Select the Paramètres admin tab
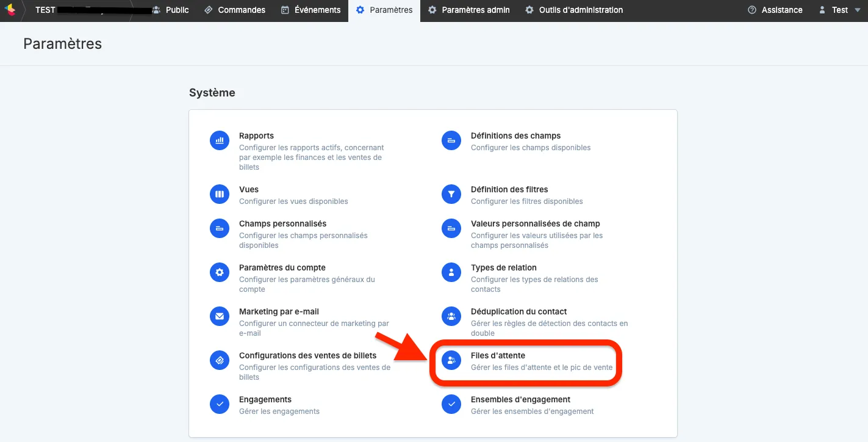 (468, 10)
